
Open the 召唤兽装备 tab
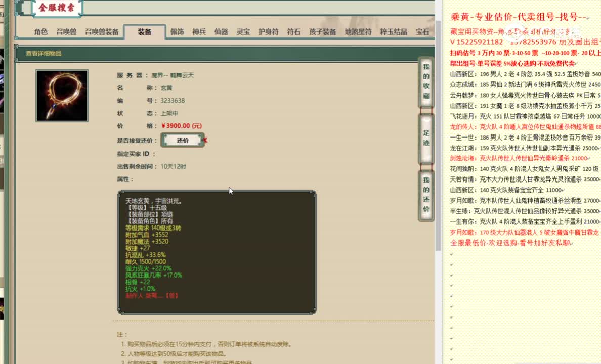coord(102,32)
